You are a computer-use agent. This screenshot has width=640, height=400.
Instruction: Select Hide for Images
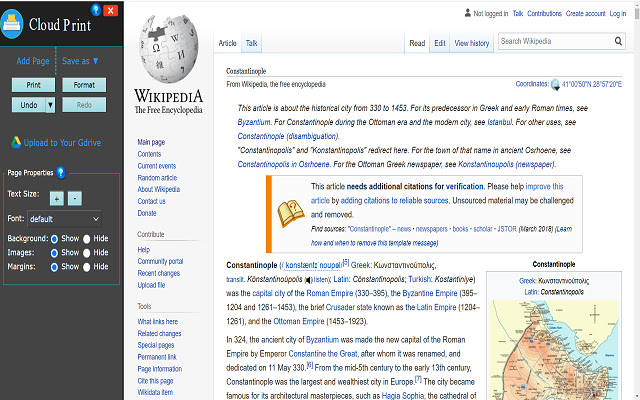click(x=87, y=253)
